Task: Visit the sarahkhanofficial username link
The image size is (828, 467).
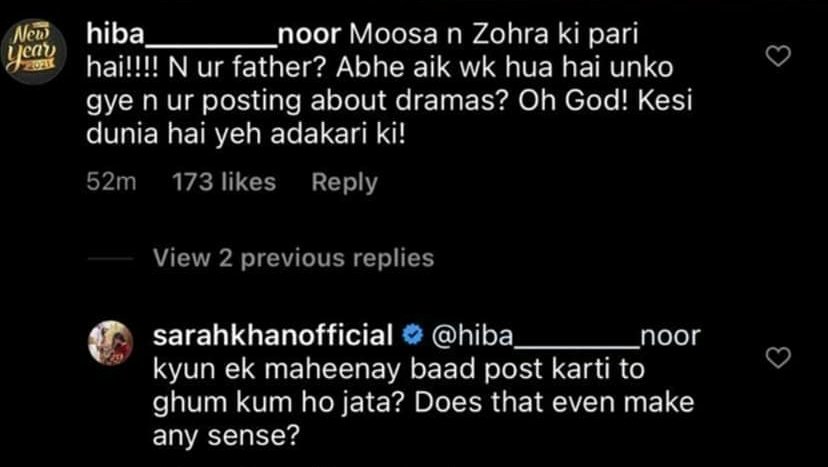Action: (270, 334)
